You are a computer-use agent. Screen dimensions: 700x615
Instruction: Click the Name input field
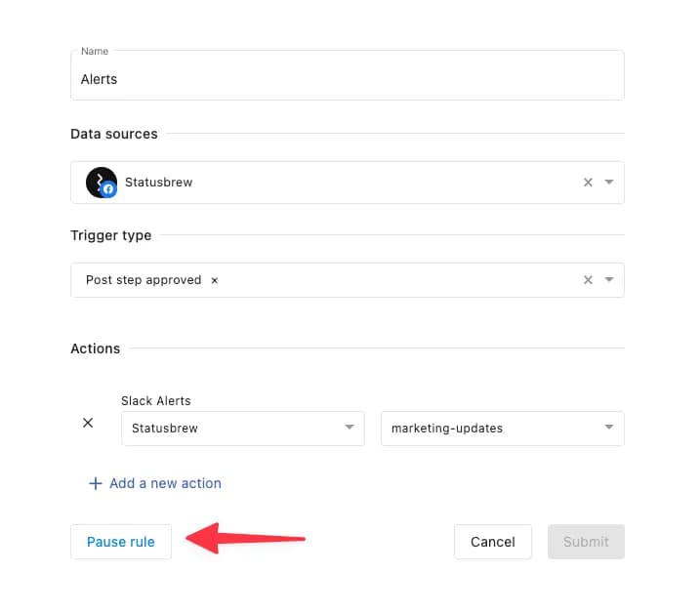(347, 79)
